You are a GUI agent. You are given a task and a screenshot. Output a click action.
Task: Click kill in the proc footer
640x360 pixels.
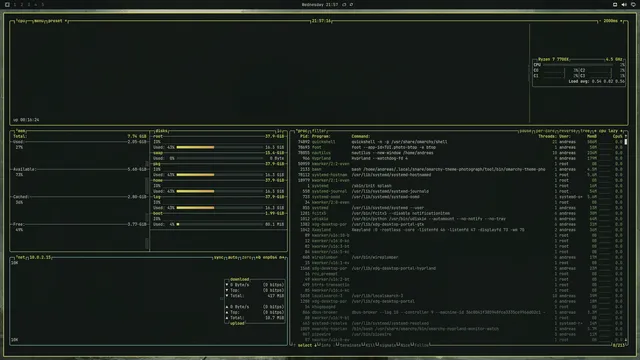[370, 346]
